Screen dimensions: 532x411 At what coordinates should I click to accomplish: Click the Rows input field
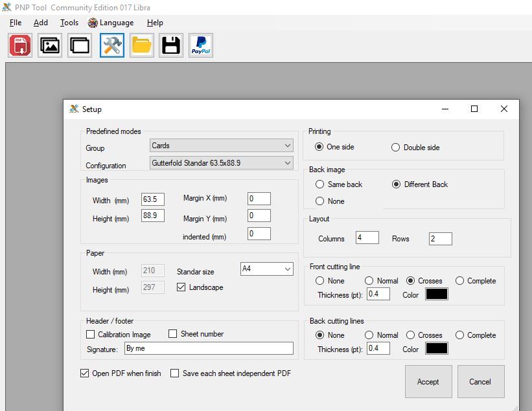(441, 239)
